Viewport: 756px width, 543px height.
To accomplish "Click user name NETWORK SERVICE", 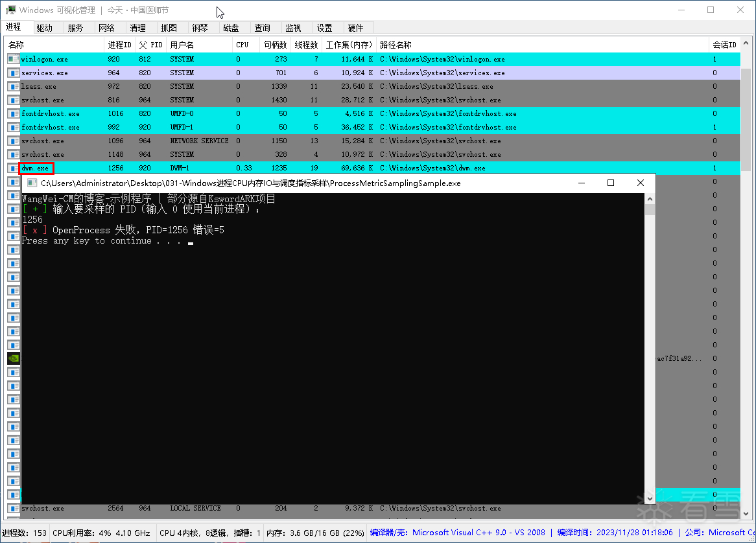I will point(199,141).
